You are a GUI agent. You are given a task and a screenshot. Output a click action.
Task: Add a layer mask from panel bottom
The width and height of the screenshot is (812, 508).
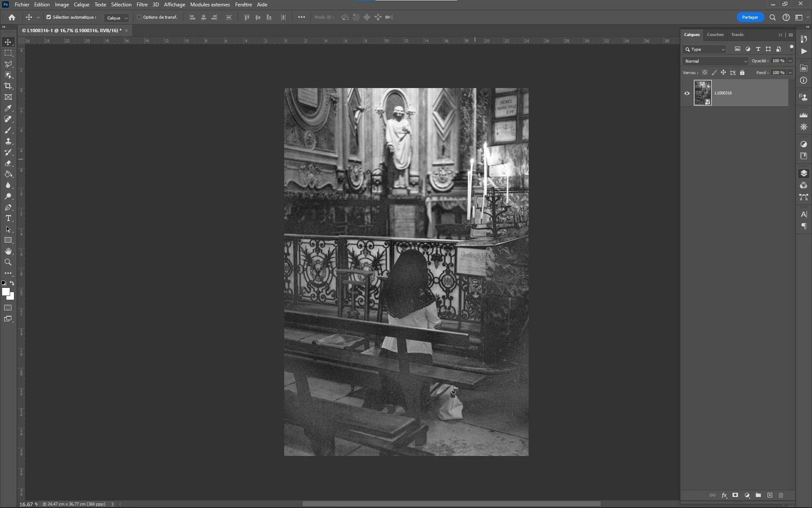tap(735, 495)
